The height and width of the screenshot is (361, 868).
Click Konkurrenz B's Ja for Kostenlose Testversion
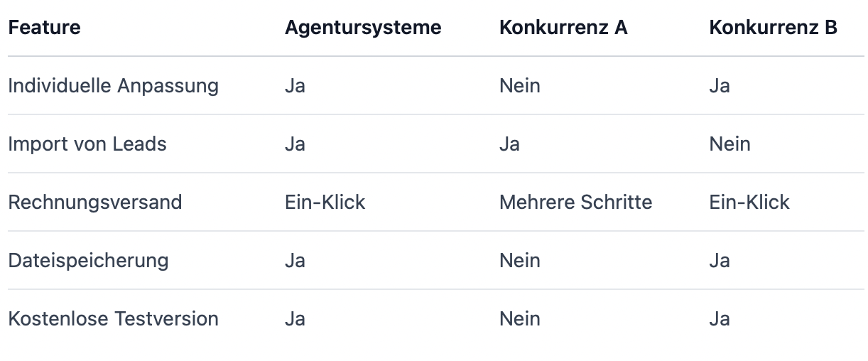click(719, 319)
